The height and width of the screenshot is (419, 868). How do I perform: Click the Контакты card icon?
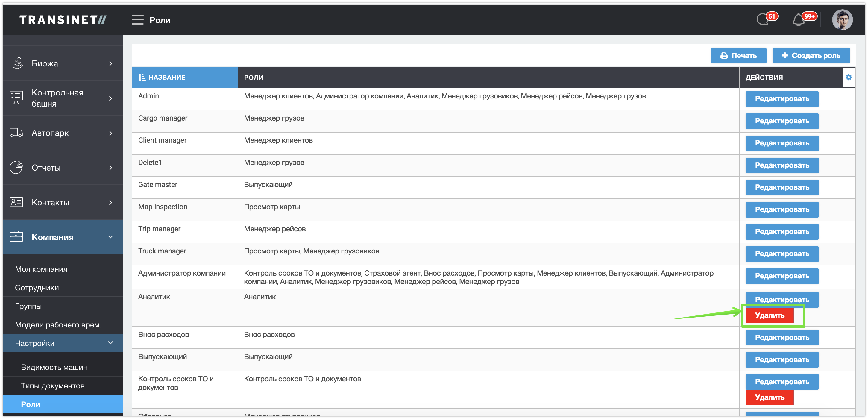16,202
